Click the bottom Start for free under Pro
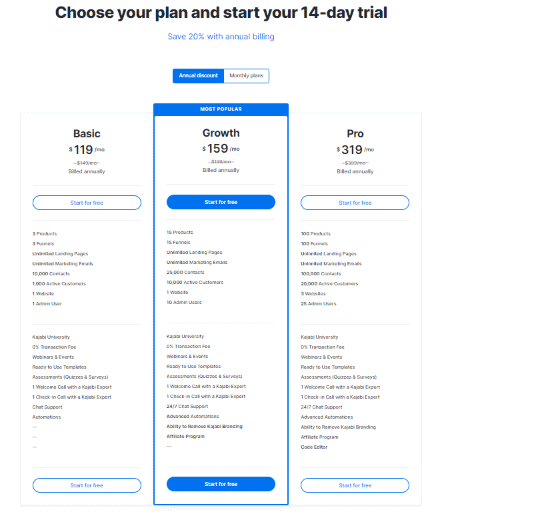550x512 pixels. pyautogui.click(x=355, y=485)
